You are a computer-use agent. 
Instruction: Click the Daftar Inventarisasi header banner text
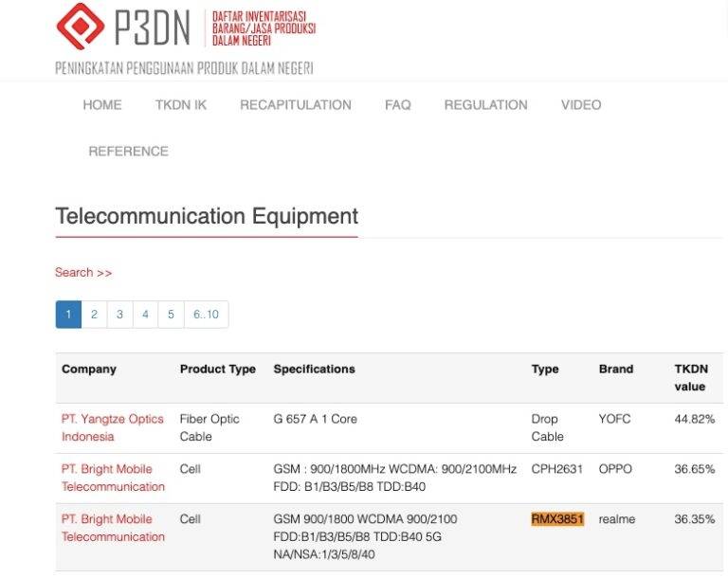264,28
